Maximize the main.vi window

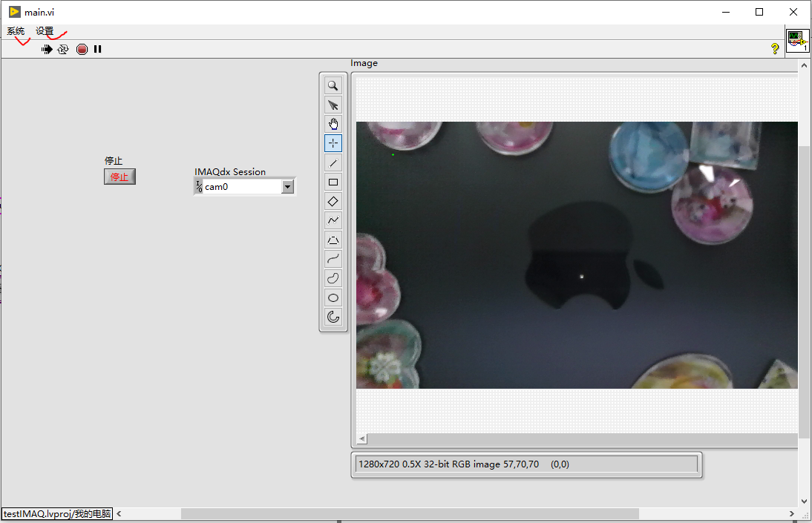click(759, 12)
